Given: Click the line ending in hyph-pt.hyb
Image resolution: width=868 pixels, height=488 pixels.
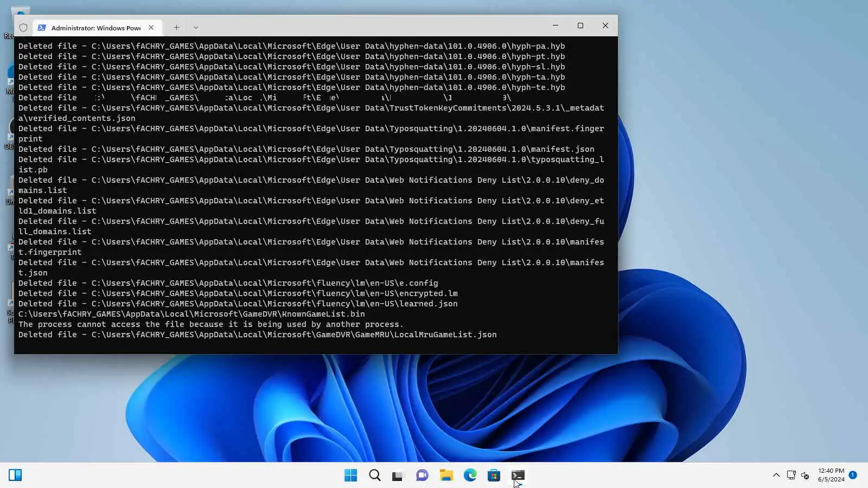Looking at the screenshot, I should coord(292,56).
